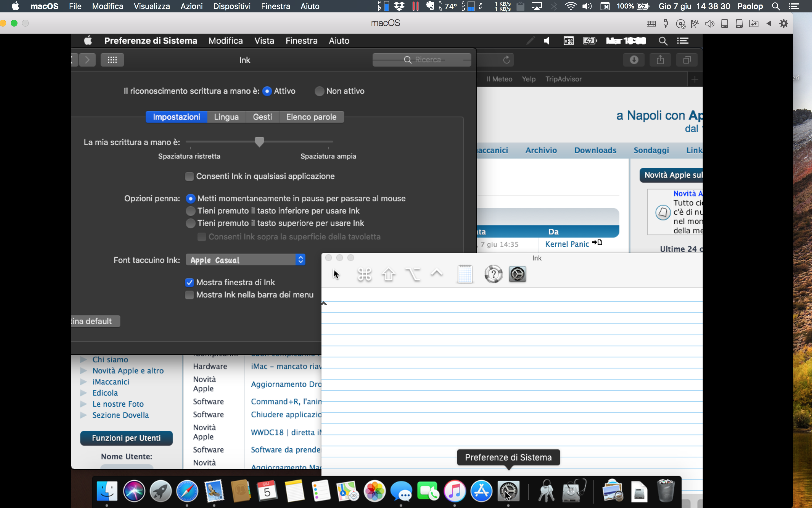Enable Mostra Ink nella barra dei menu

pos(189,295)
